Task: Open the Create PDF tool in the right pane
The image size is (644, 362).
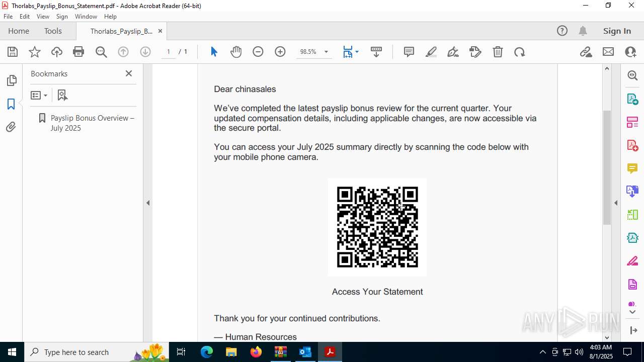Action: point(632,145)
